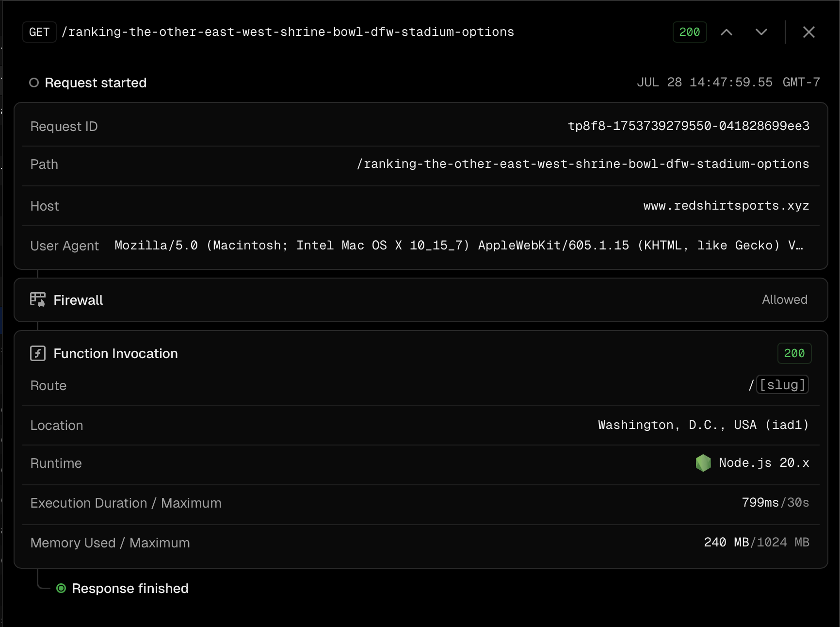The width and height of the screenshot is (840, 627).
Task: Click the execution duration 799ms/30s
Action: click(775, 503)
